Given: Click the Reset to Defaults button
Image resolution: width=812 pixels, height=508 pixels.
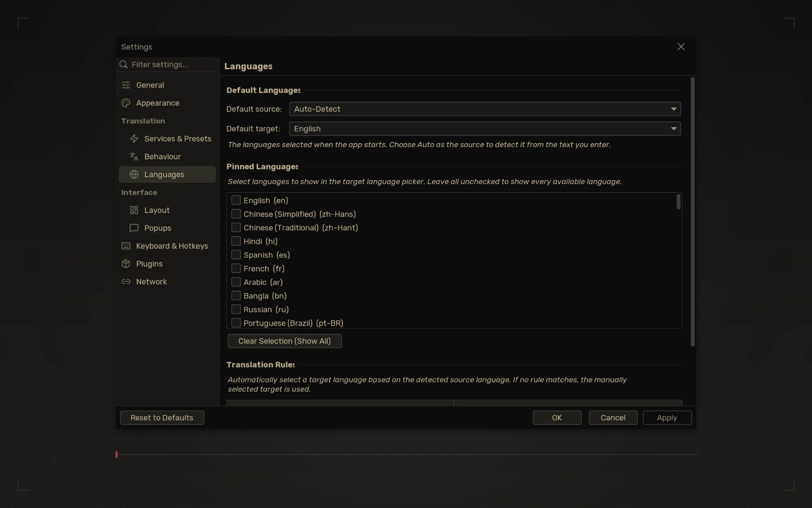Looking at the screenshot, I should [162, 418].
